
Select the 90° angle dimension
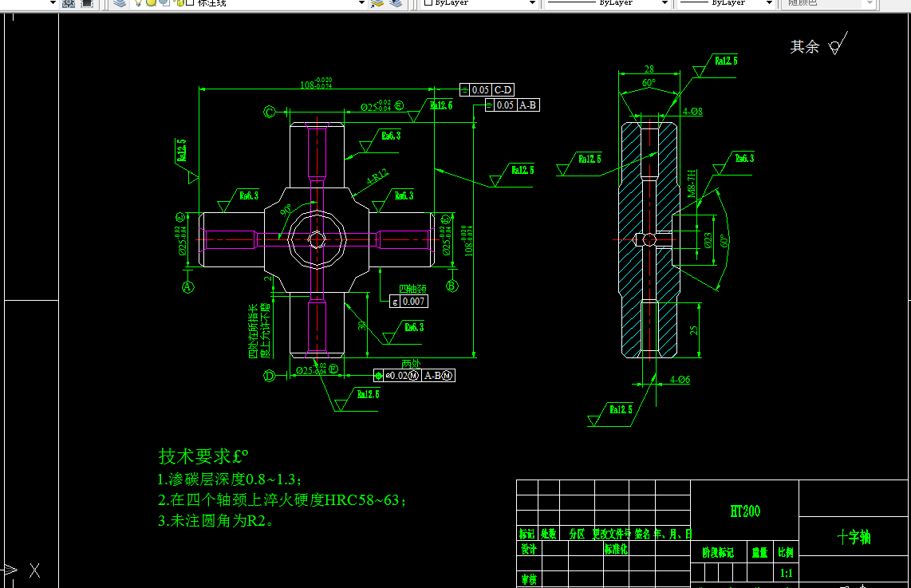point(286,211)
